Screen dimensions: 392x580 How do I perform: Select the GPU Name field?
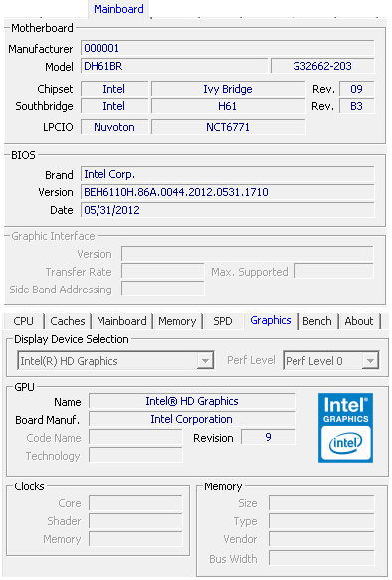pyautogui.click(x=192, y=401)
